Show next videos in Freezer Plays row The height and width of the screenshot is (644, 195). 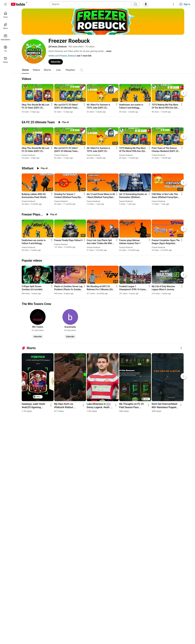183,229
